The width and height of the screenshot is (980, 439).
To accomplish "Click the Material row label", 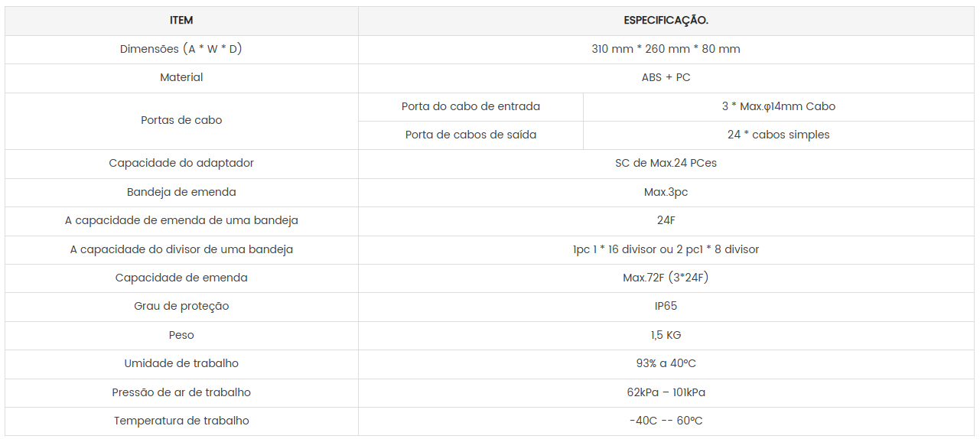I will coord(181,77).
